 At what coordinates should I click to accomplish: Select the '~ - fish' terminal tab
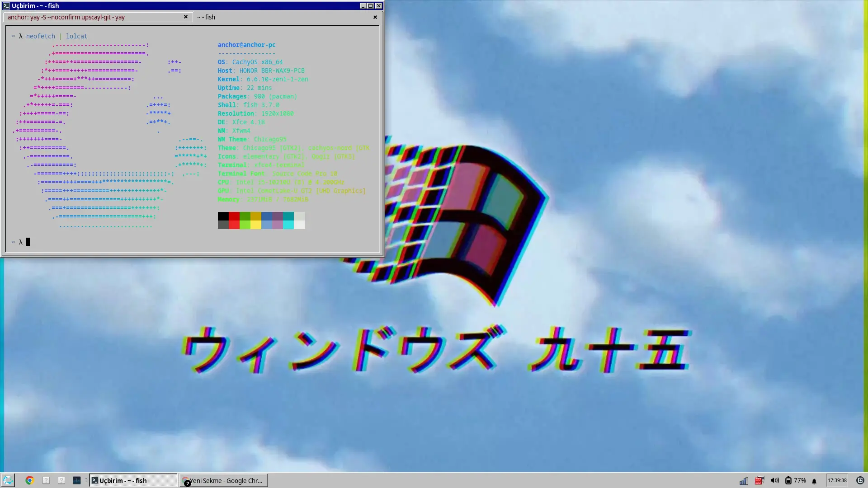pyautogui.click(x=288, y=17)
